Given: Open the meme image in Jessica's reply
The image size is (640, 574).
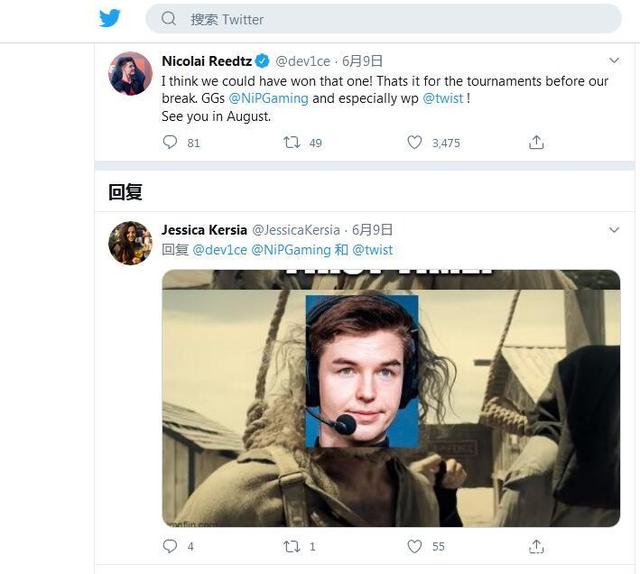Looking at the screenshot, I should coord(391,398).
